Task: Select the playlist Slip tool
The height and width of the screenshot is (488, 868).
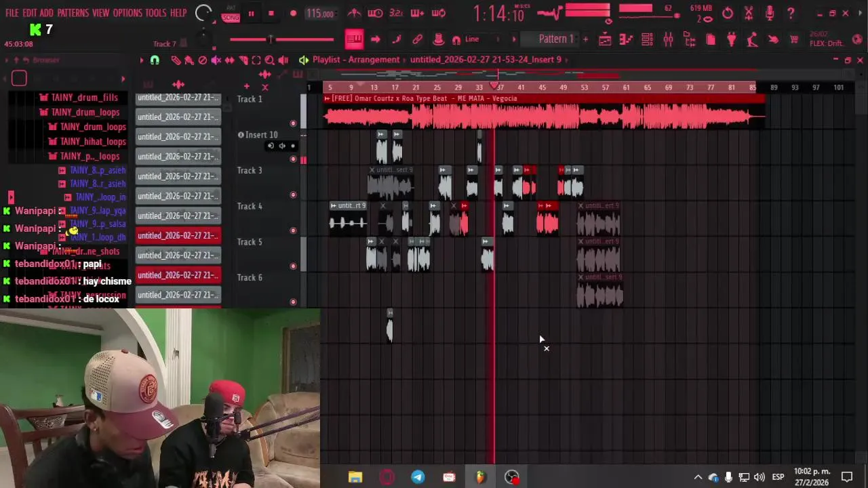Action: pyautogui.click(x=229, y=60)
